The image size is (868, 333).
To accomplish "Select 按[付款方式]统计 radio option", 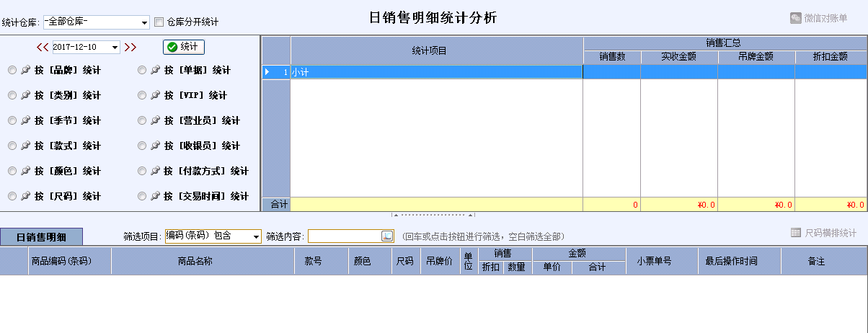I will [142, 171].
